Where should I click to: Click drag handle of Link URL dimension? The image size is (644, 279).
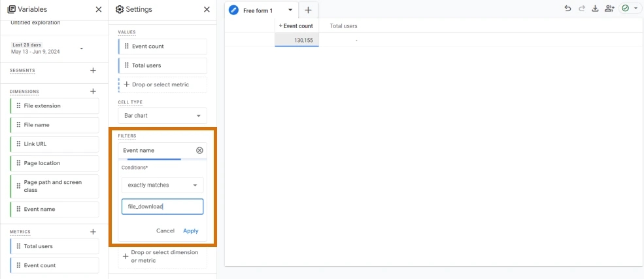(x=18, y=144)
